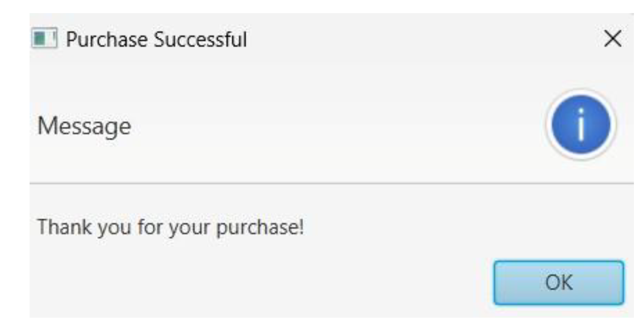
Task: Click the word "Successful" in the title
Action: coord(200,39)
